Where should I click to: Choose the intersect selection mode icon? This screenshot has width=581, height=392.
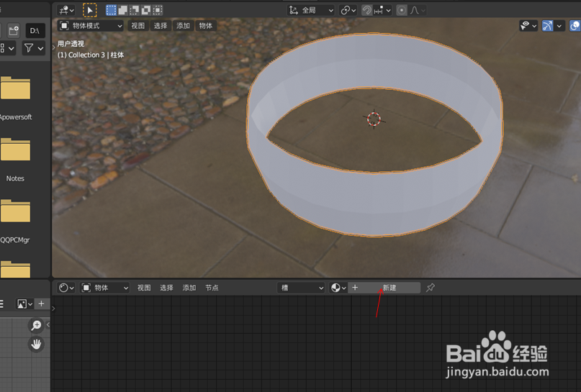point(158,10)
